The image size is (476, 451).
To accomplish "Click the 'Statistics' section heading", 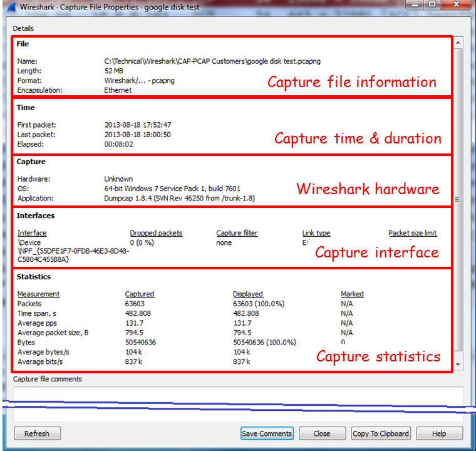I will pos(34,277).
